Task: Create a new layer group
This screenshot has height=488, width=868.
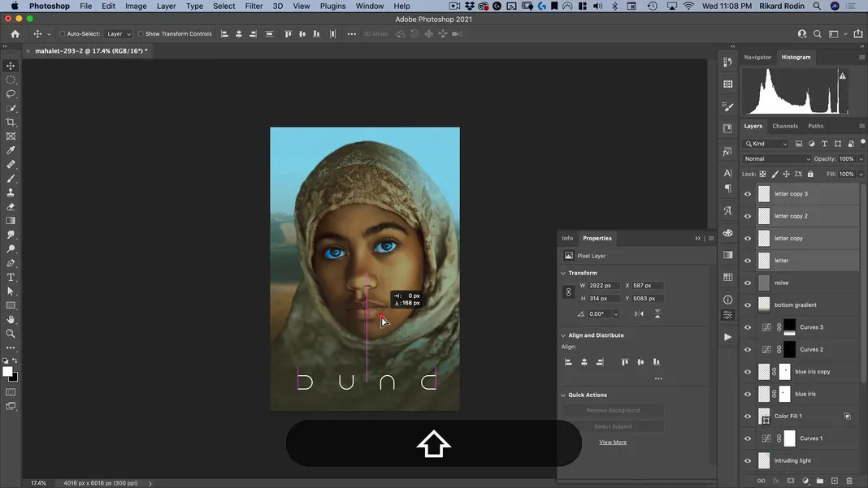Action: [820, 481]
